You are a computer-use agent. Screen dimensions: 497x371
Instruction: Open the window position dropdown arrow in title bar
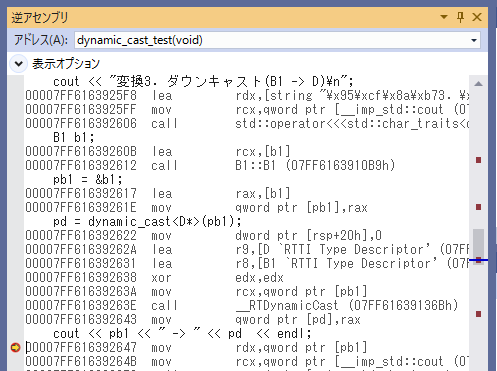(444, 17)
